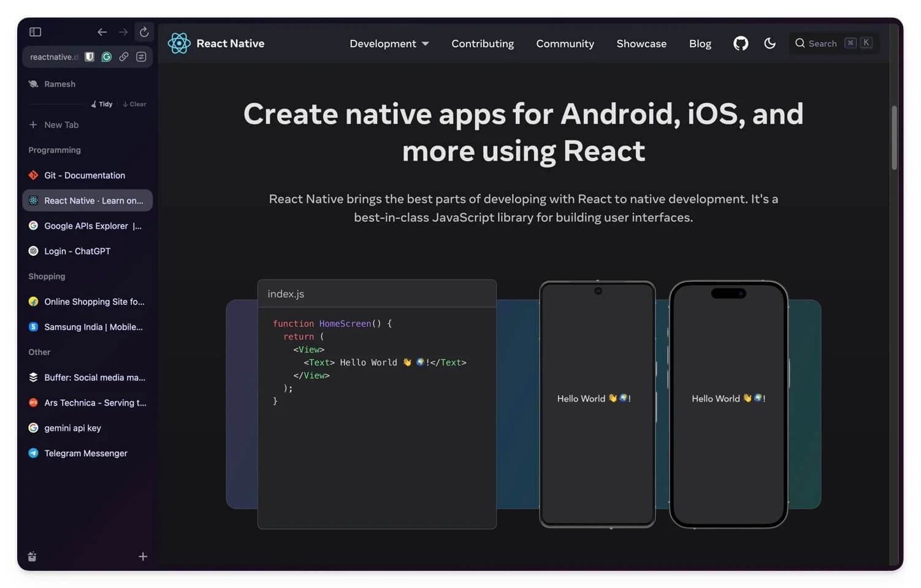The height and width of the screenshot is (588, 921).
Task: Click the Ramesh planet icon
Action: point(33,84)
